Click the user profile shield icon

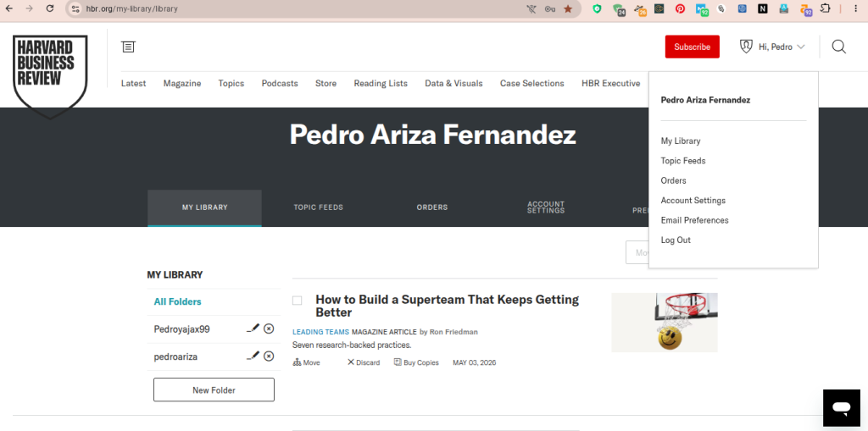coord(746,47)
